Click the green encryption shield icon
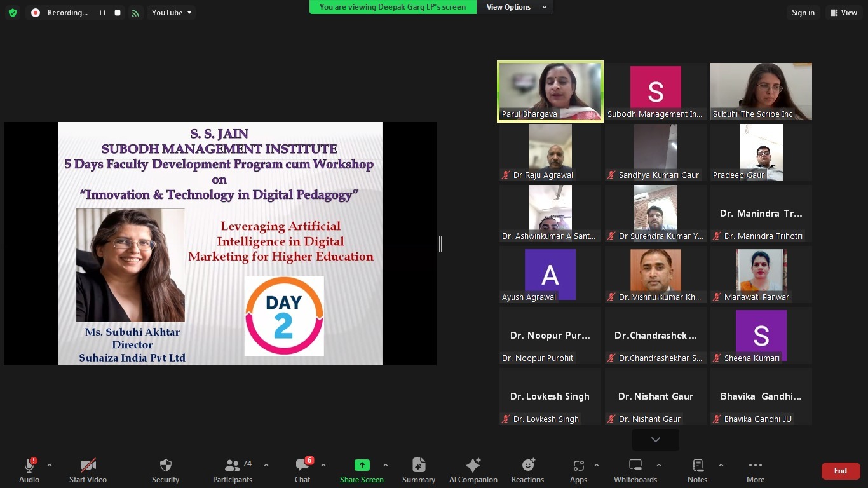868x488 pixels. coord(13,13)
